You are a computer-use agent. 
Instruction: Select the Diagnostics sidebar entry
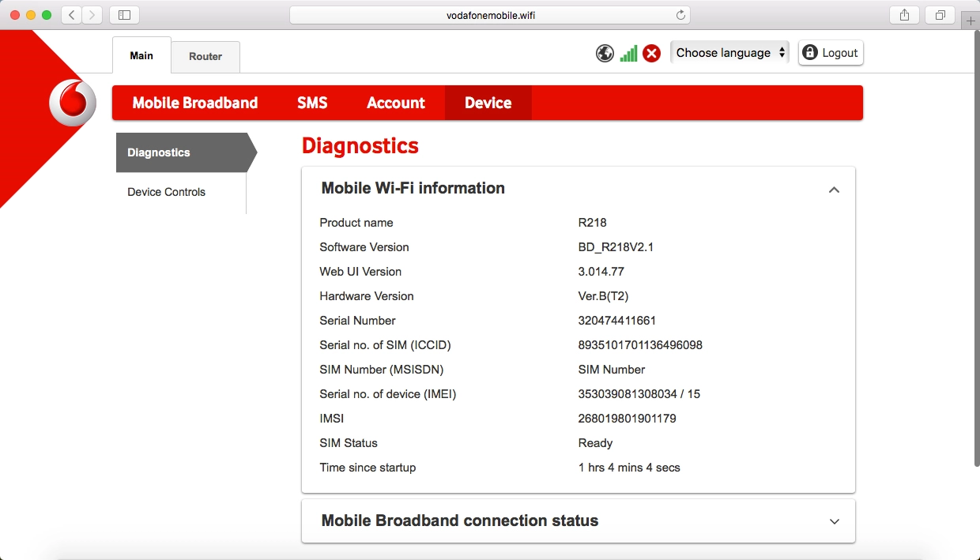pyautogui.click(x=158, y=152)
